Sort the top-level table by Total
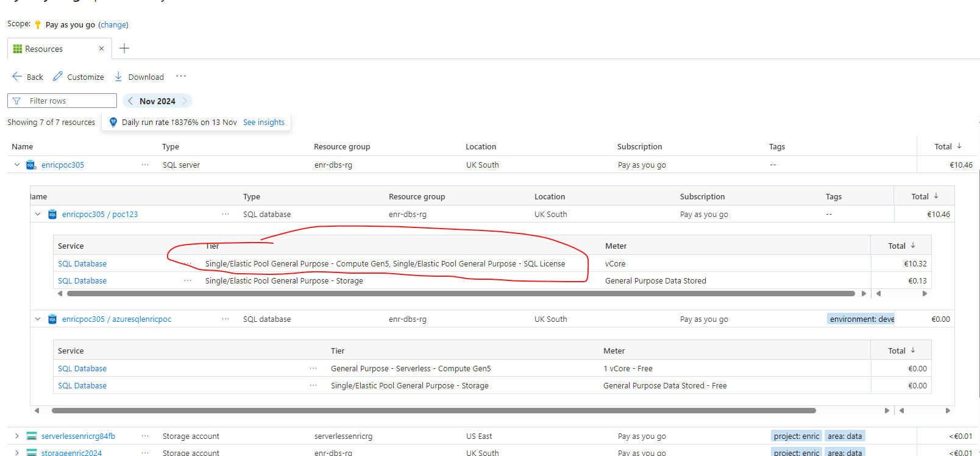 pos(948,146)
